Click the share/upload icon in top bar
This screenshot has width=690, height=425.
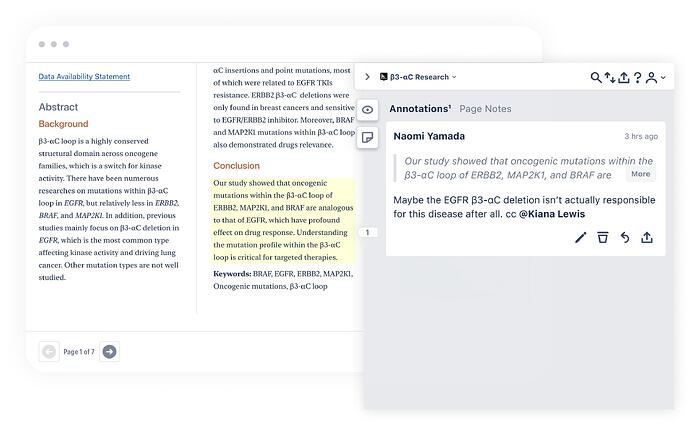624,77
